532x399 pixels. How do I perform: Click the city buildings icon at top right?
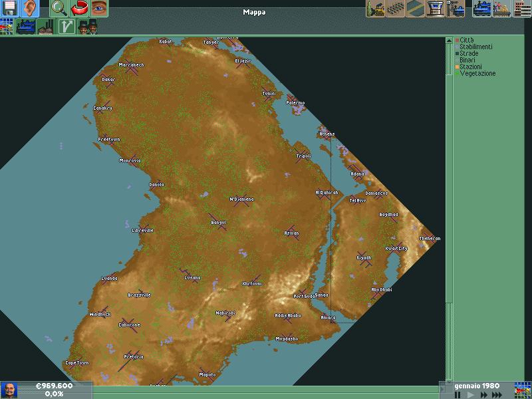pyautogui.click(x=522, y=8)
